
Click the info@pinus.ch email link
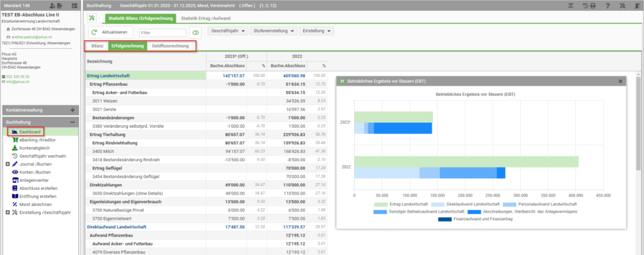[18, 82]
